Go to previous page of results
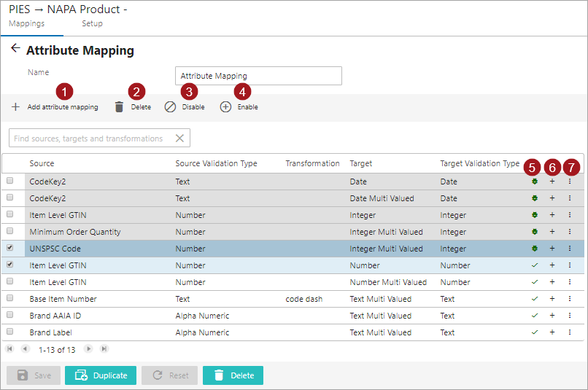588x390 pixels. coord(25,348)
